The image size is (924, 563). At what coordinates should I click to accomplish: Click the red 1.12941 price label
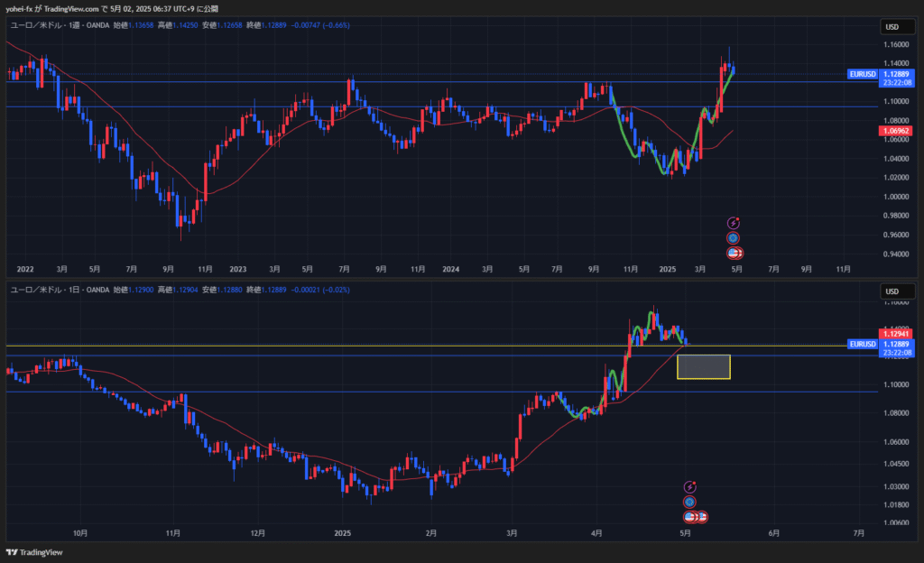[x=896, y=334]
